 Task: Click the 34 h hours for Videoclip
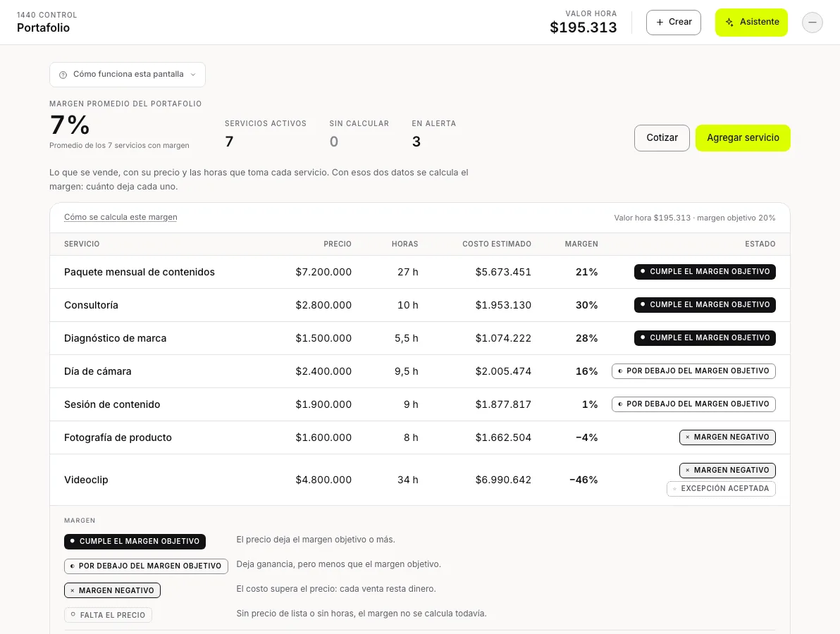point(408,480)
